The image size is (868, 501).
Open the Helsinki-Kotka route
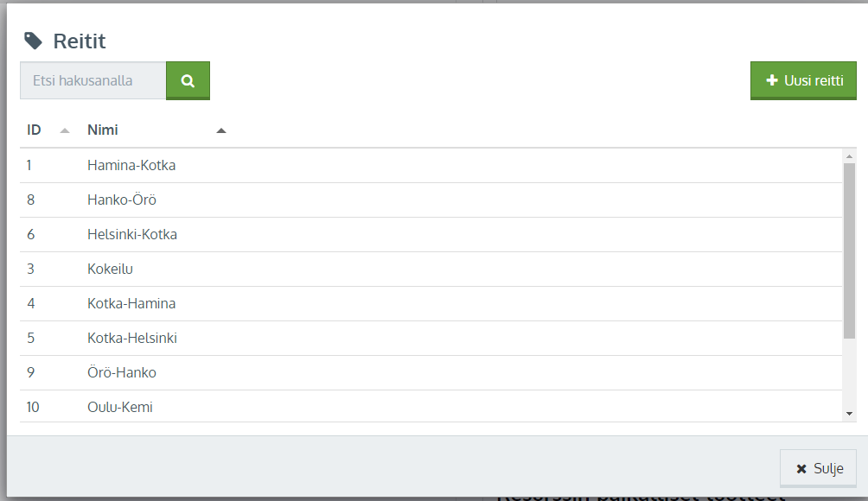point(132,234)
